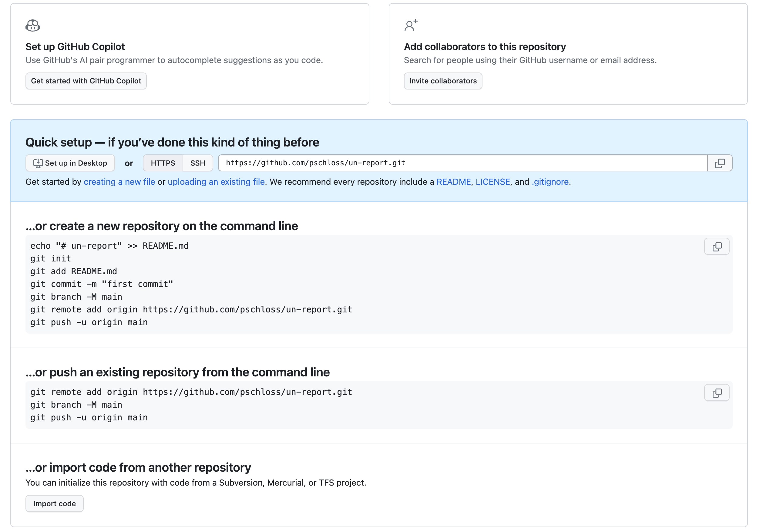This screenshot has width=763, height=532.
Task: Click the desktop download icon in Set up in Desktop
Action: (x=38, y=163)
